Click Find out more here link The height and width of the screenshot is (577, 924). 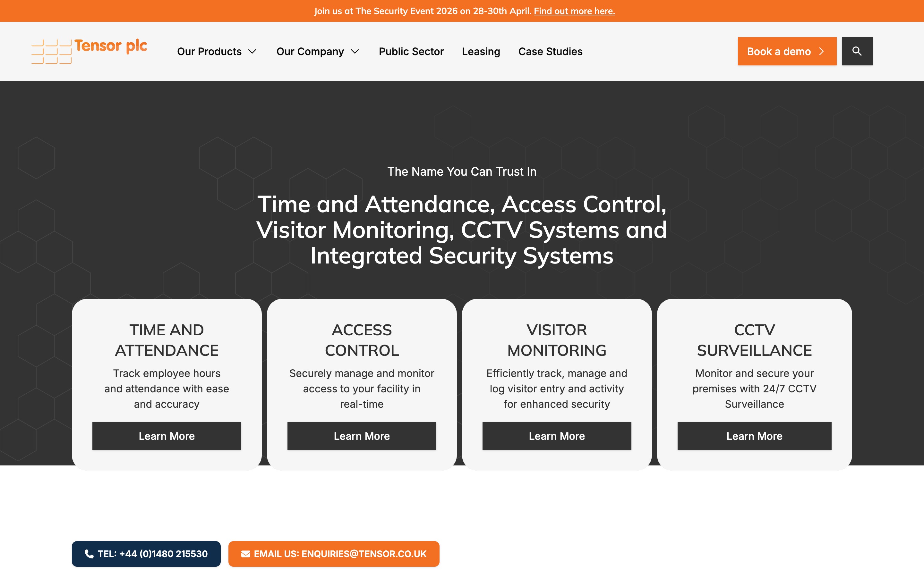pyautogui.click(x=574, y=11)
